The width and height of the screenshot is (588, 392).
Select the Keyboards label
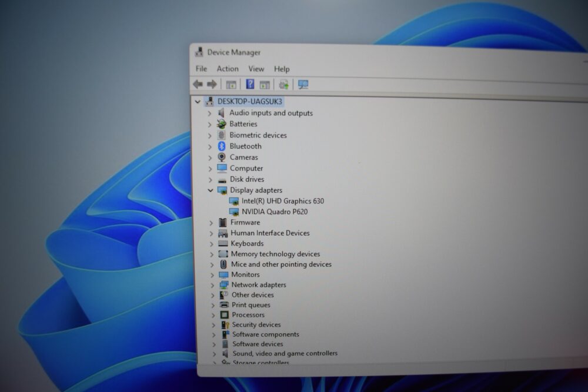tap(247, 243)
